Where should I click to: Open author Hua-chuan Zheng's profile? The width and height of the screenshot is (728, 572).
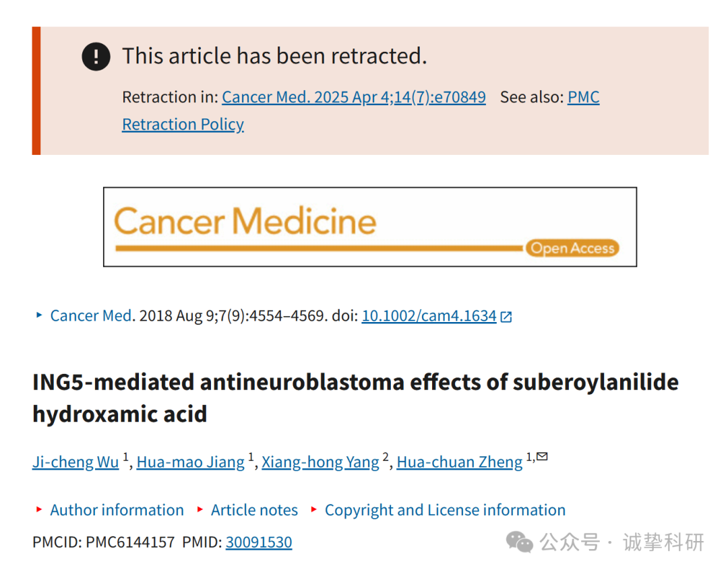pos(460,462)
